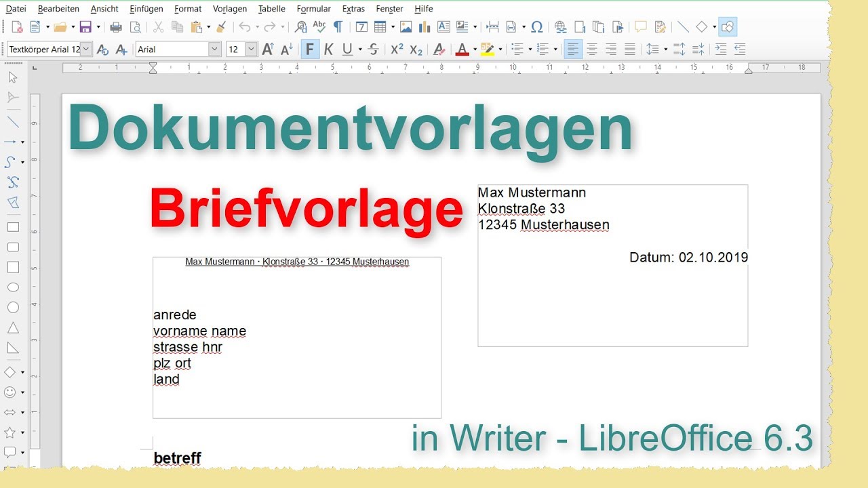Expand basic shapes dropdown arrow in standard toolbar
The image size is (868, 488).
pyautogui.click(x=714, y=27)
